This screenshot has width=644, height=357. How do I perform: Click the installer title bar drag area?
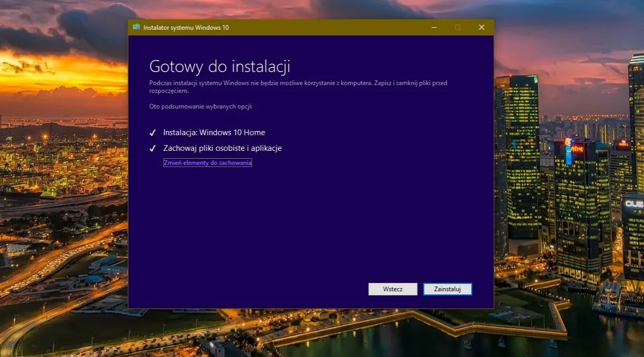click(x=313, y=27)
